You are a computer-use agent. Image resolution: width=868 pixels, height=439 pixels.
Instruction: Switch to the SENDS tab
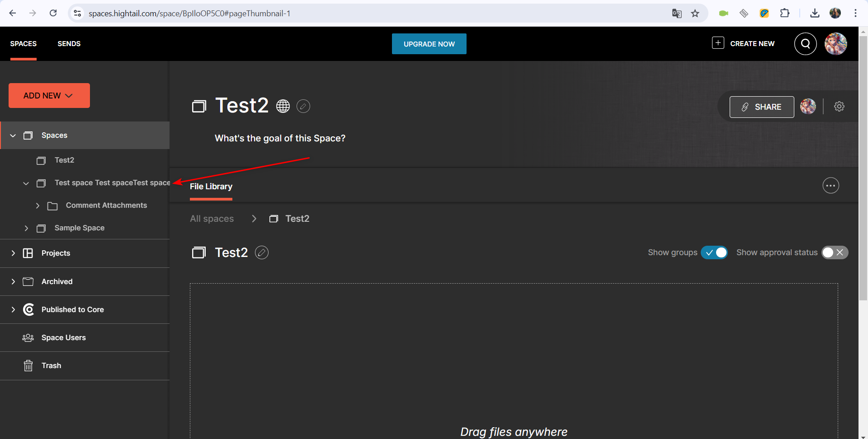click(x=69, y=44)
